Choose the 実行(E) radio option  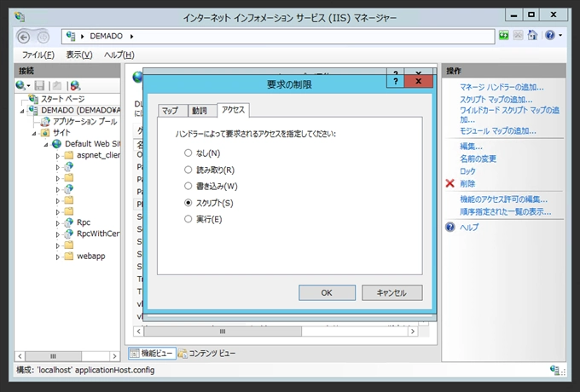coord(188,219)
